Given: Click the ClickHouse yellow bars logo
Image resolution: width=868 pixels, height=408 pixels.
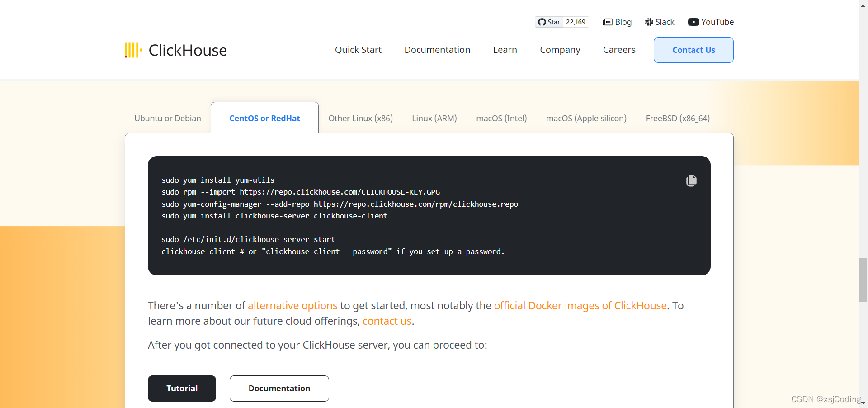Looking at the screenshot, I should [133, 50].
